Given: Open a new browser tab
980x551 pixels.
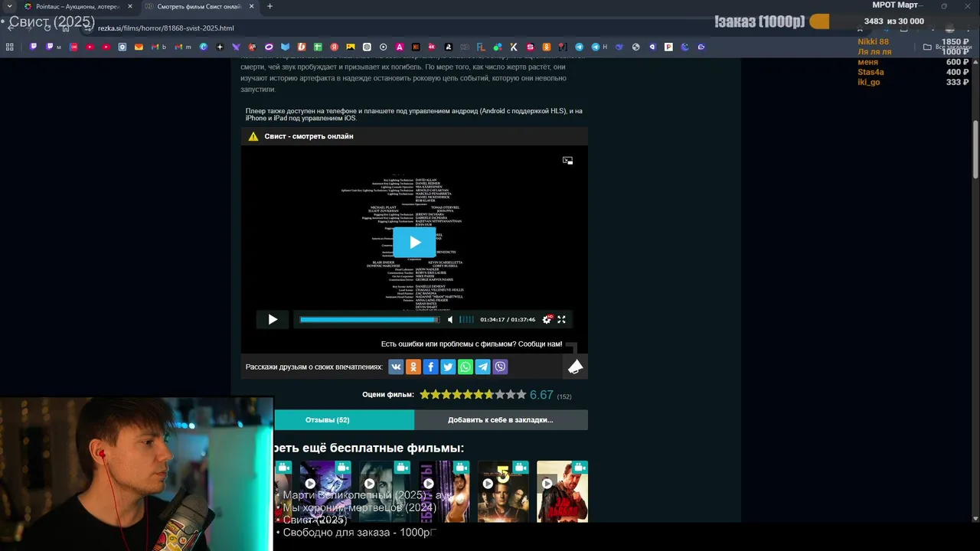Looking at the screenshot, I should [269, 6].
